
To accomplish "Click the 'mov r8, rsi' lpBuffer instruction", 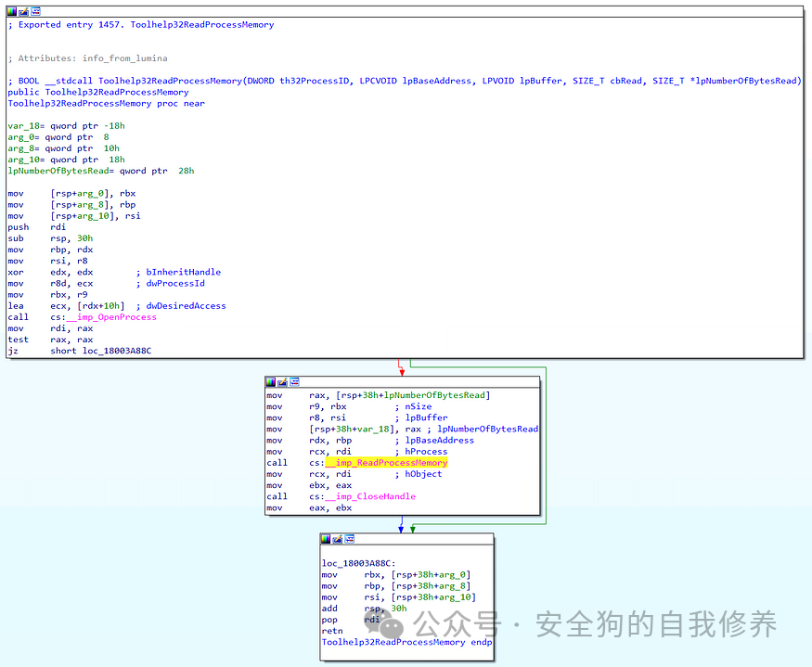I will point(357,417).
